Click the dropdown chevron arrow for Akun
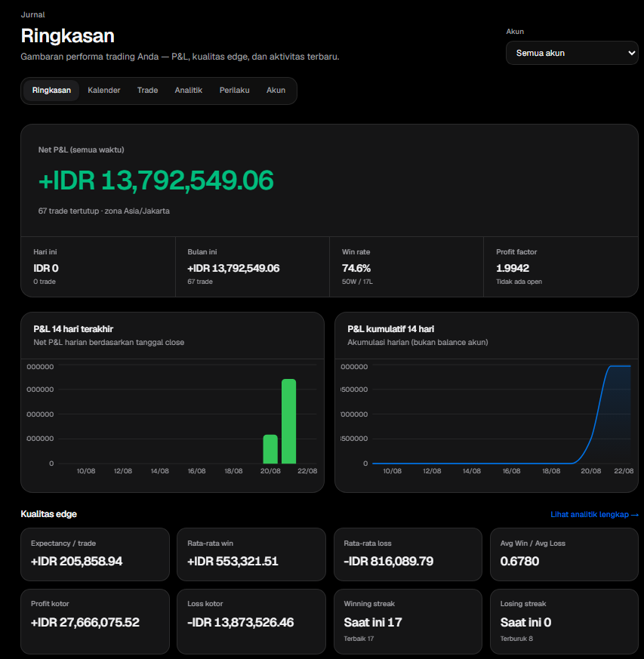The image size is (644, 659). [631, 53]
